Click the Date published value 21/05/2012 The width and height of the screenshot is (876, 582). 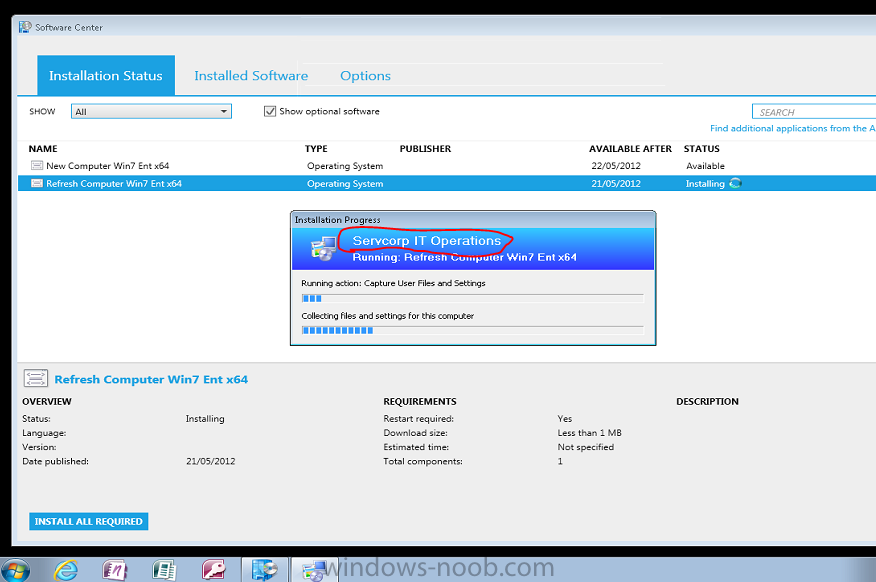tap(211, 461)
